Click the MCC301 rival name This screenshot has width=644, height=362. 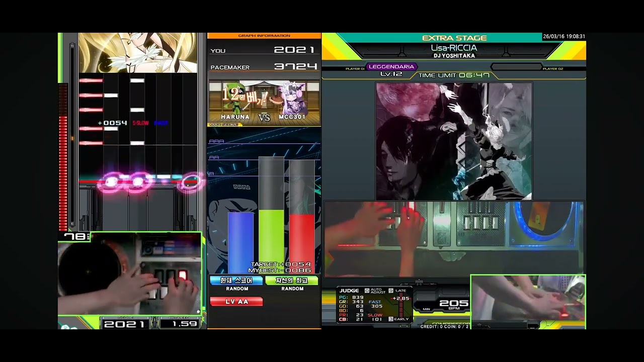click(x=292, y=117)
